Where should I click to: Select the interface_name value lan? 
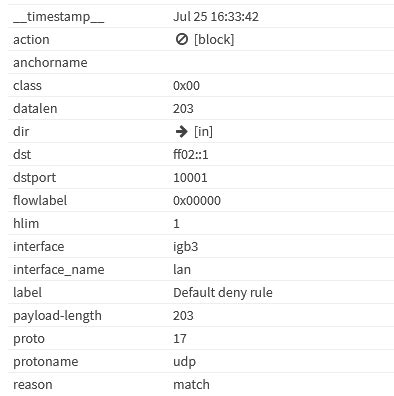click(x=182, y=269)
